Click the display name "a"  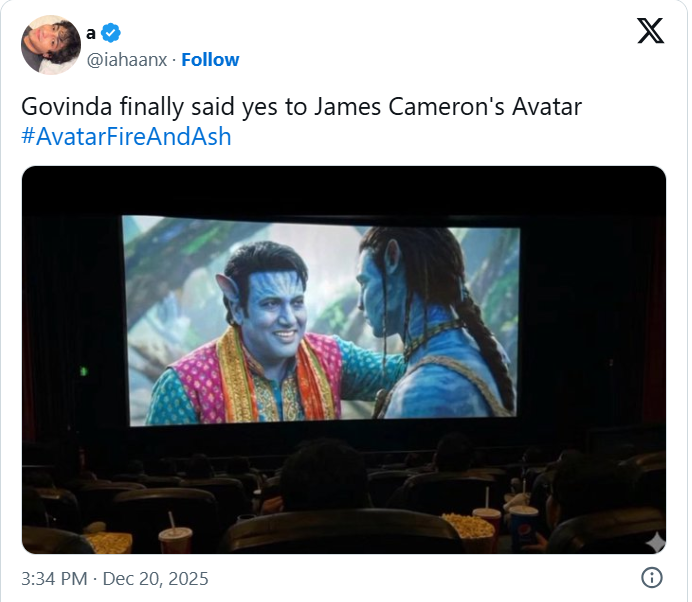click(x=91, y=33)
